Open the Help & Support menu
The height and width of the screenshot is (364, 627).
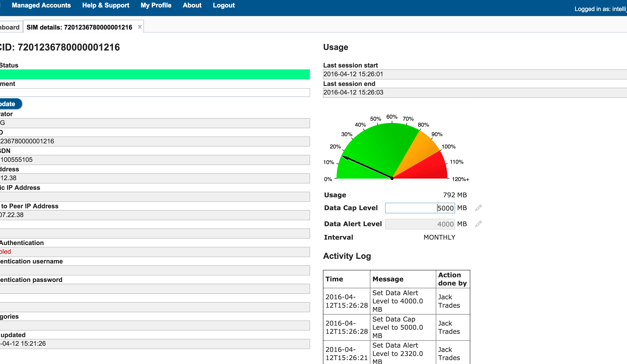point(106,5)
